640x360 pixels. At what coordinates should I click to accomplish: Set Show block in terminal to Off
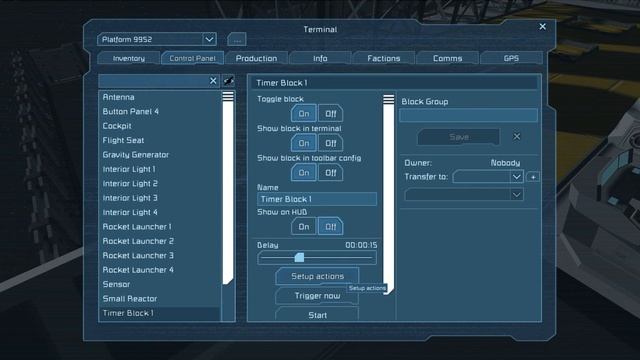point(331,143)
